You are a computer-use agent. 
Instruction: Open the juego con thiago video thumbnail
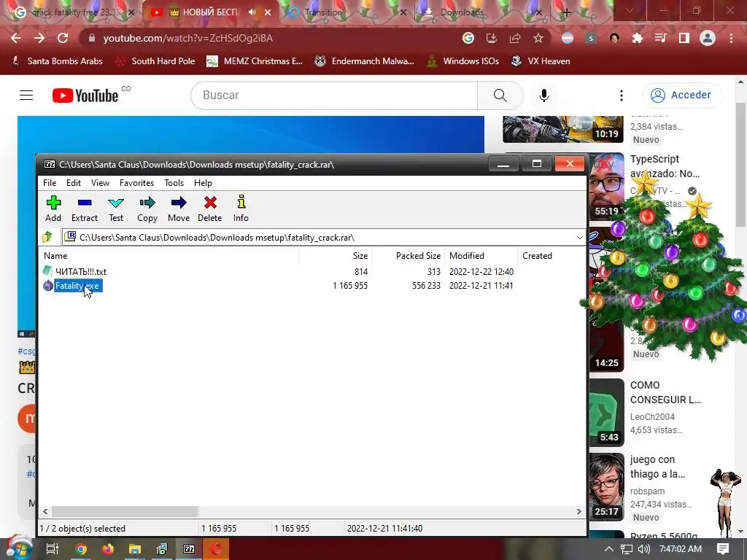[606, 486]
